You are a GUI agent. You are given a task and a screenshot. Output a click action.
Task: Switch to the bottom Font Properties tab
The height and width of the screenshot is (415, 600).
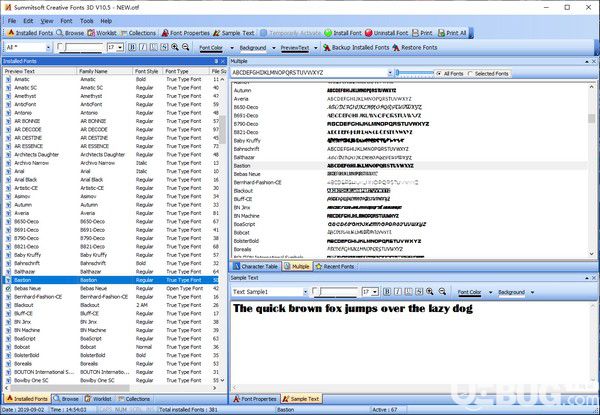[x=255, y=399]
